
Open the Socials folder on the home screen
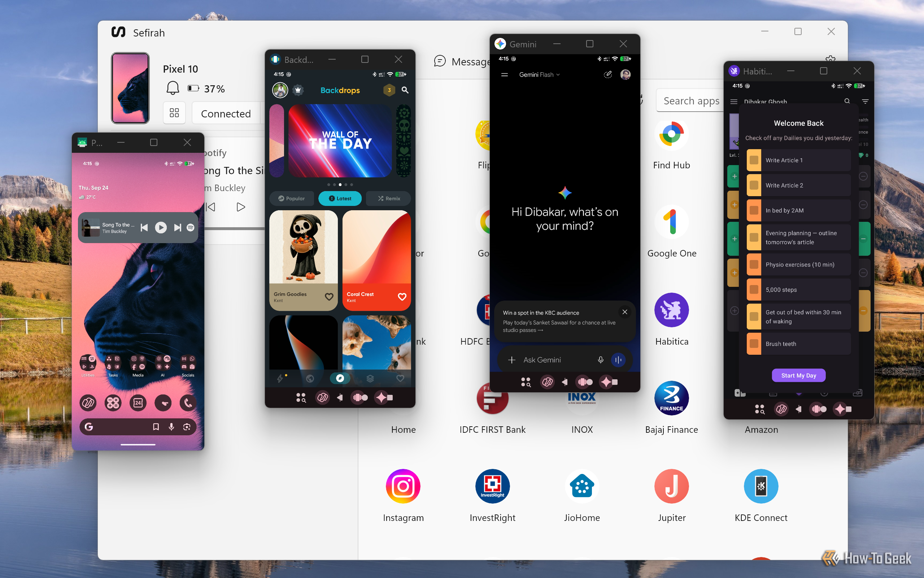[x=188, y=363]
